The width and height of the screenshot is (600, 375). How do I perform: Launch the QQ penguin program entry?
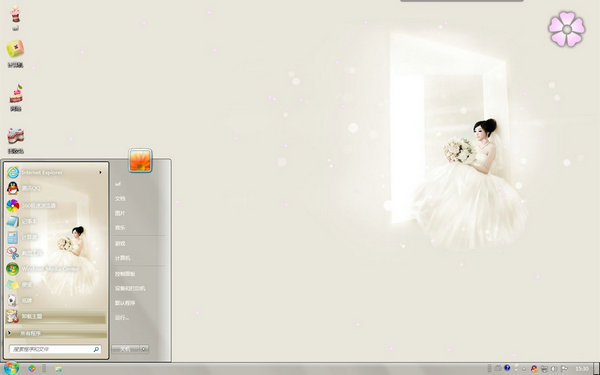tap(56, 188)
